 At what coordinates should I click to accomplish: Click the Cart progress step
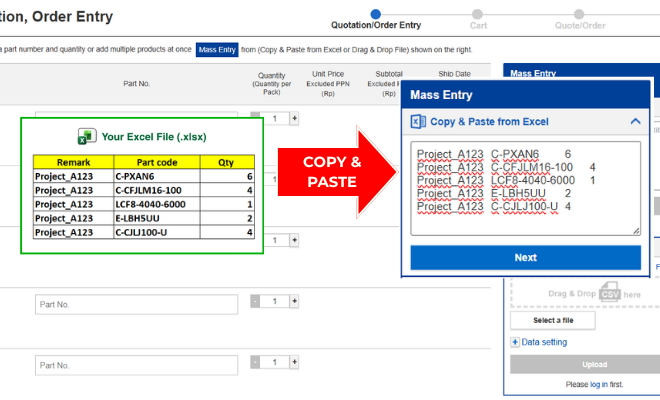pos(478,20)
